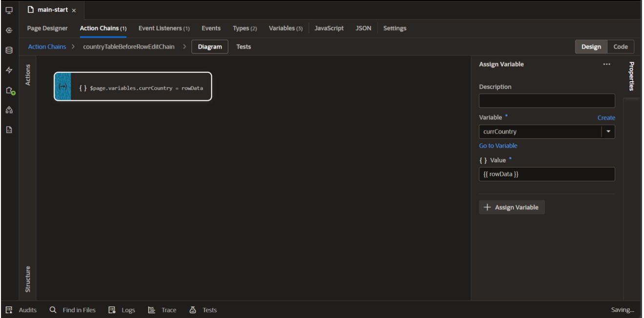Switch to Code view
Viewport: 644px width, 318px height.
[620, 47]
